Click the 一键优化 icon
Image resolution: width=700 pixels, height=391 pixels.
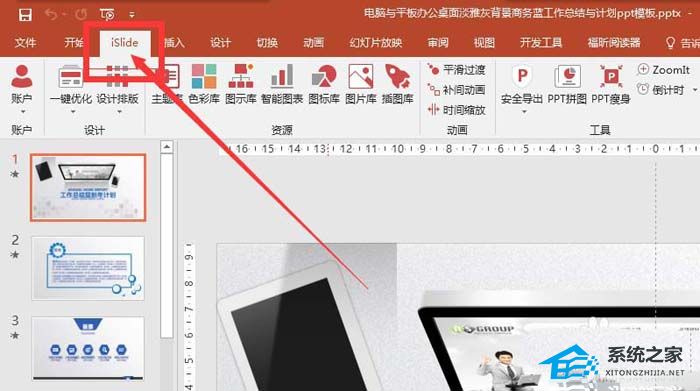(x=71, y=76)
